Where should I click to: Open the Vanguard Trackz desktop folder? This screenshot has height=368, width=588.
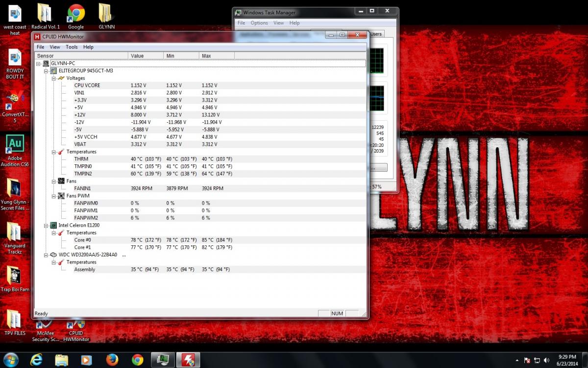tap(15, 238)
